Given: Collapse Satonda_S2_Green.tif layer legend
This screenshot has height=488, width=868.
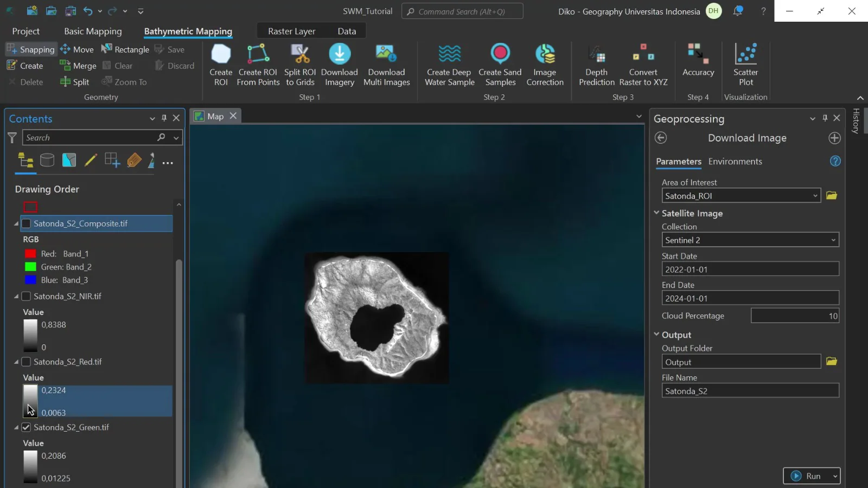Looking at the screenshot, I should (x=16, y=427).
